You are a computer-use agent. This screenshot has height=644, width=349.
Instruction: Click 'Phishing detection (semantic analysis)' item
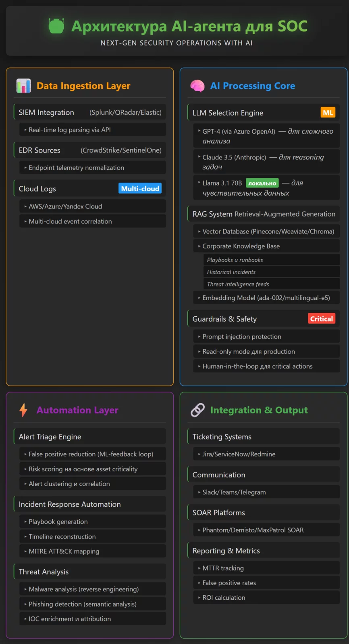tap(93, 604)
